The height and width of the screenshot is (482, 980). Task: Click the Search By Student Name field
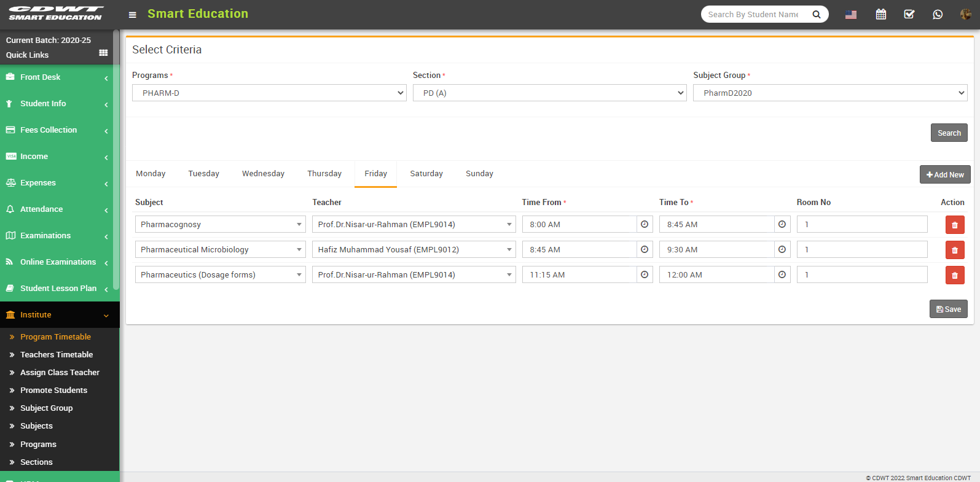753,14
